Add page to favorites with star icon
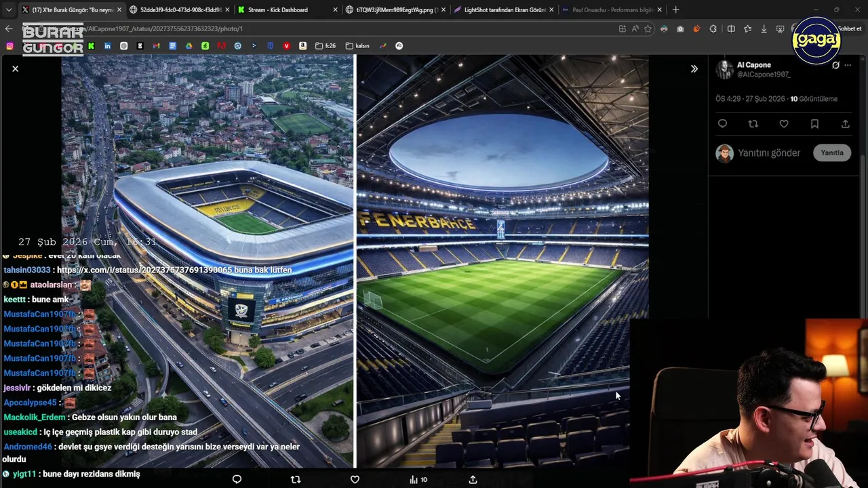The width and height of the screenshot is (868, 488). 648,28
